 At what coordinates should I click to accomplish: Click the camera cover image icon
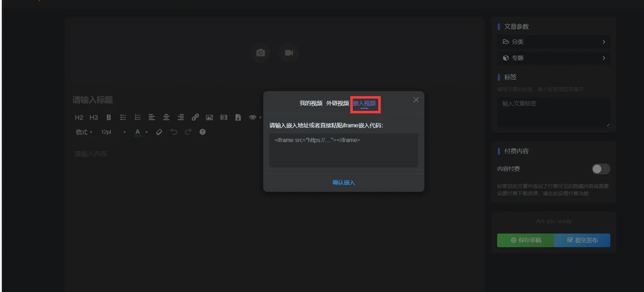pyautogui.click(x=260, y=53)
